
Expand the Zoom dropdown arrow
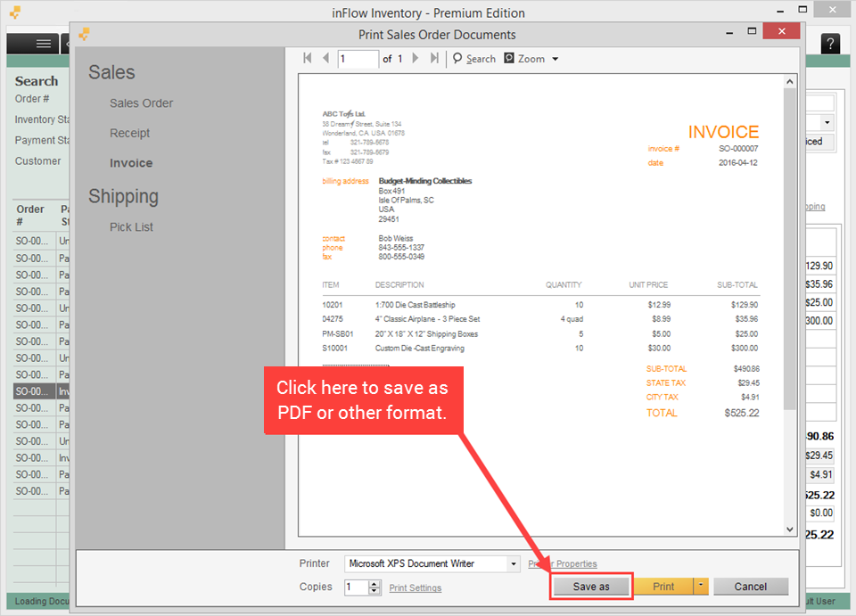tap(556, 59)
